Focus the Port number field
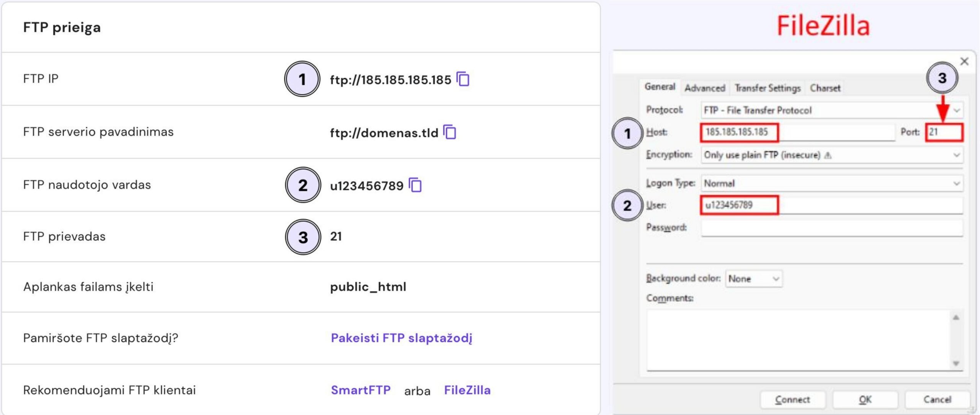Viewport: 980px width, 415px height. click(944, 132)
